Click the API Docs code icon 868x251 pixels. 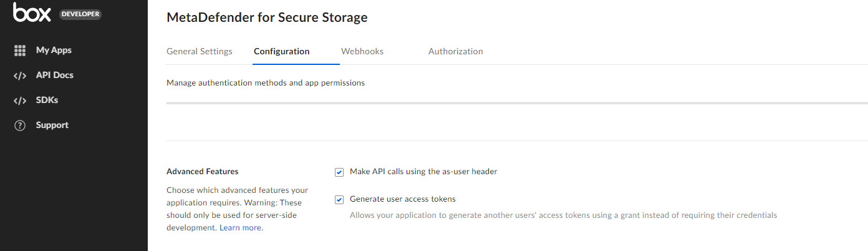[20, 76]
